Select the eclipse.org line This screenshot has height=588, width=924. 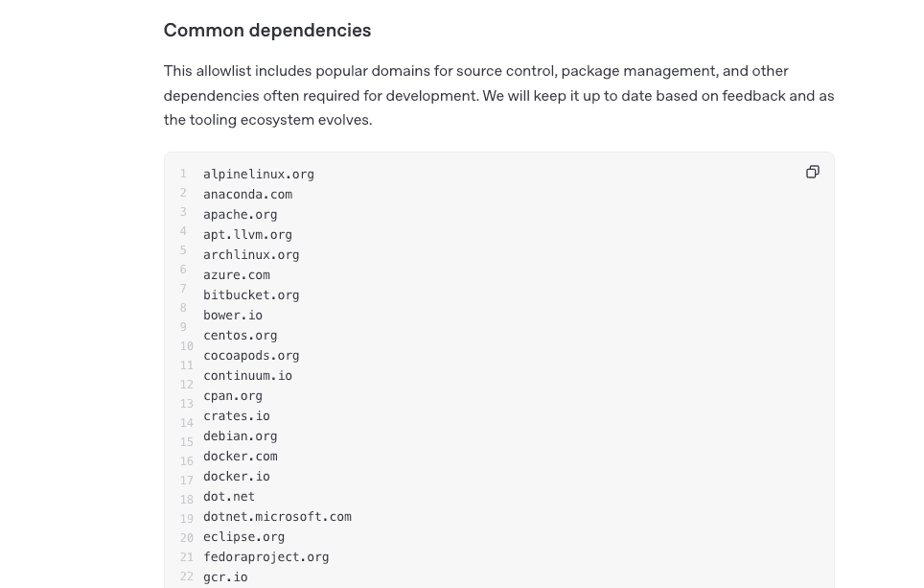click(x=244, y=537)
